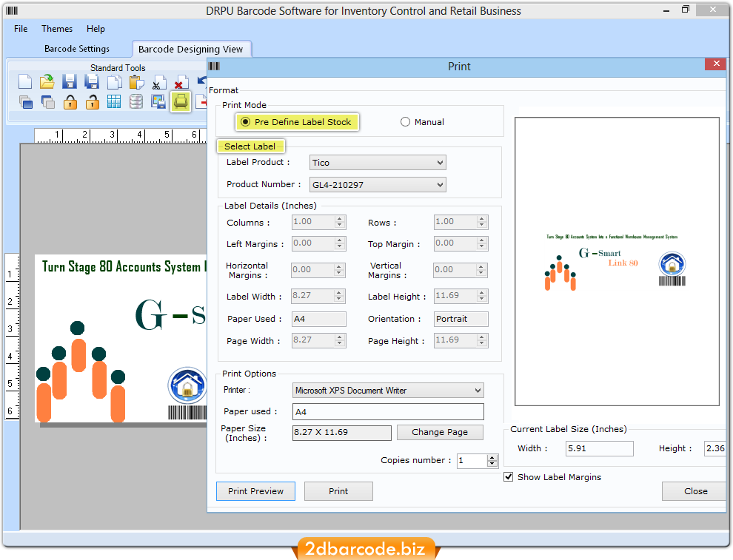This screenshot has width=733, height=560.
Task: Undo last action with blue arrow
Action: click(x=202, y=81)
